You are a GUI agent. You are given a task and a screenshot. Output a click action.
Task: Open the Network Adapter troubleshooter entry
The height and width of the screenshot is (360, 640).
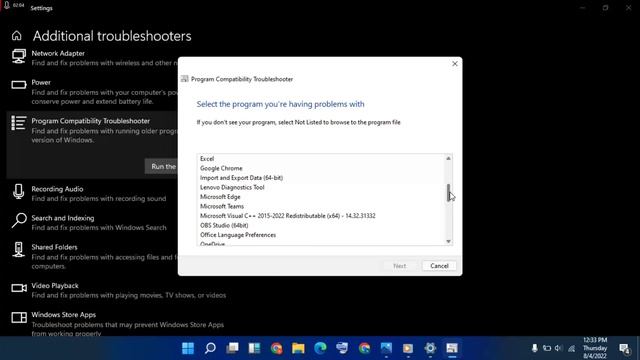92,58
